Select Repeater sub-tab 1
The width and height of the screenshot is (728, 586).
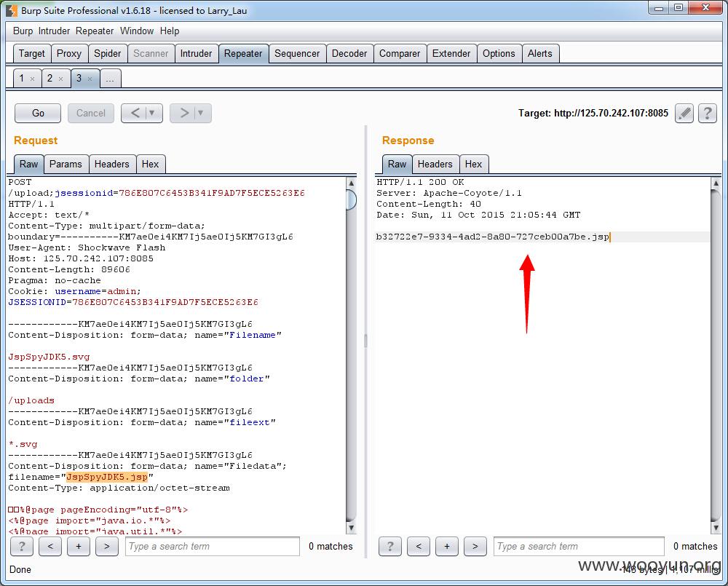tap(22, 78)
